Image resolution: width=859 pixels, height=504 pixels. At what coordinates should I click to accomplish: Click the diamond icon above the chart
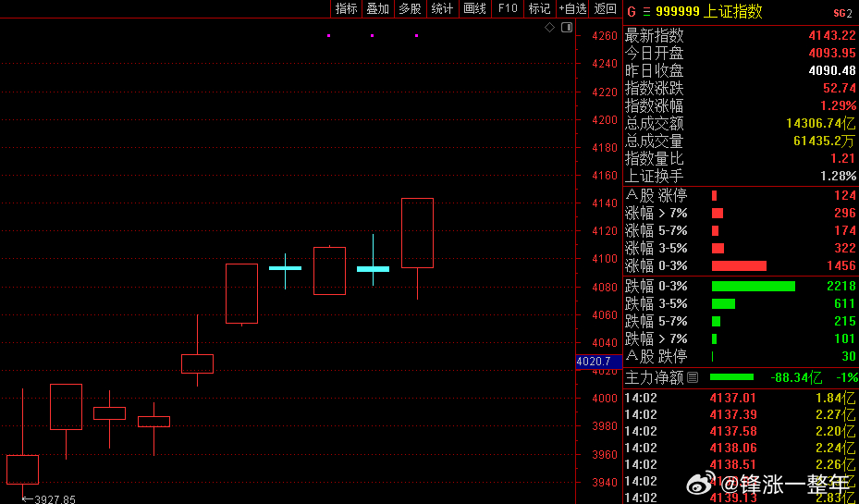549,28
